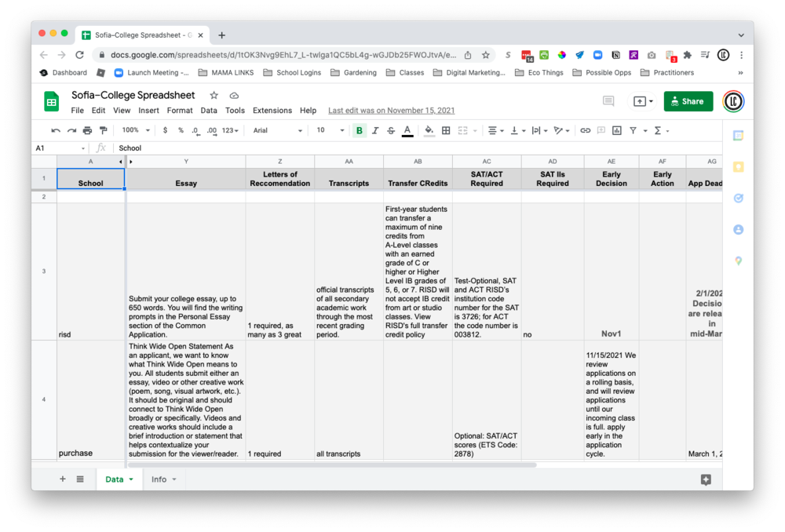Add a new sheet with plus
This screenshot has height=532, width=785.
pyautogui.click(x=63, y=479)
